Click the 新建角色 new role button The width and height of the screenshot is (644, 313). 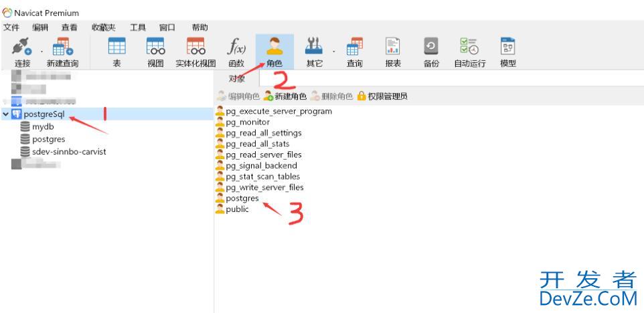coord(285,96)
